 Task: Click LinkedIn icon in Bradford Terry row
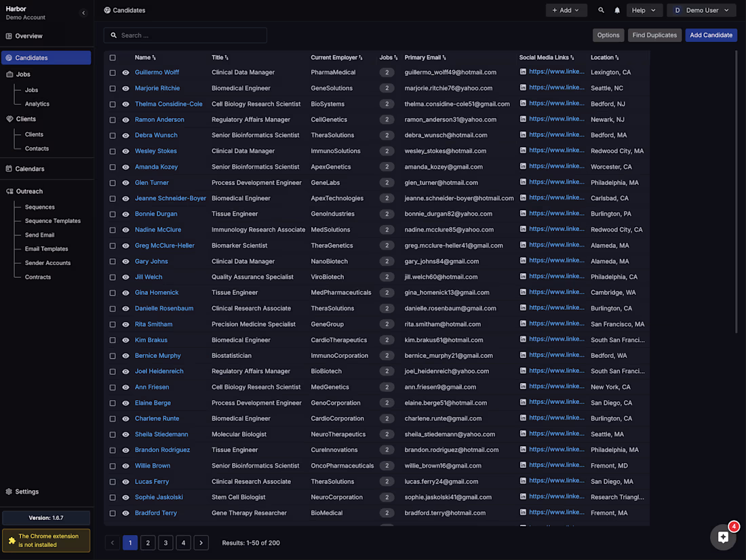click(523, 513)
